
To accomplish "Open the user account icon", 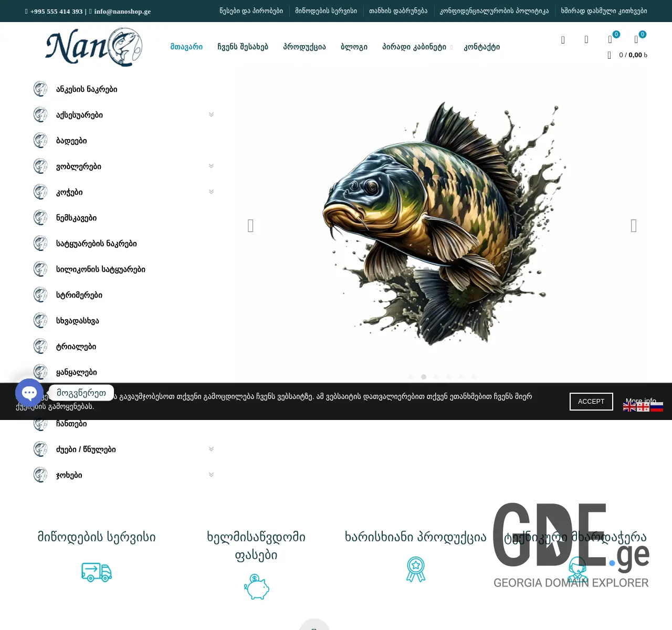I will pos(586,39).
